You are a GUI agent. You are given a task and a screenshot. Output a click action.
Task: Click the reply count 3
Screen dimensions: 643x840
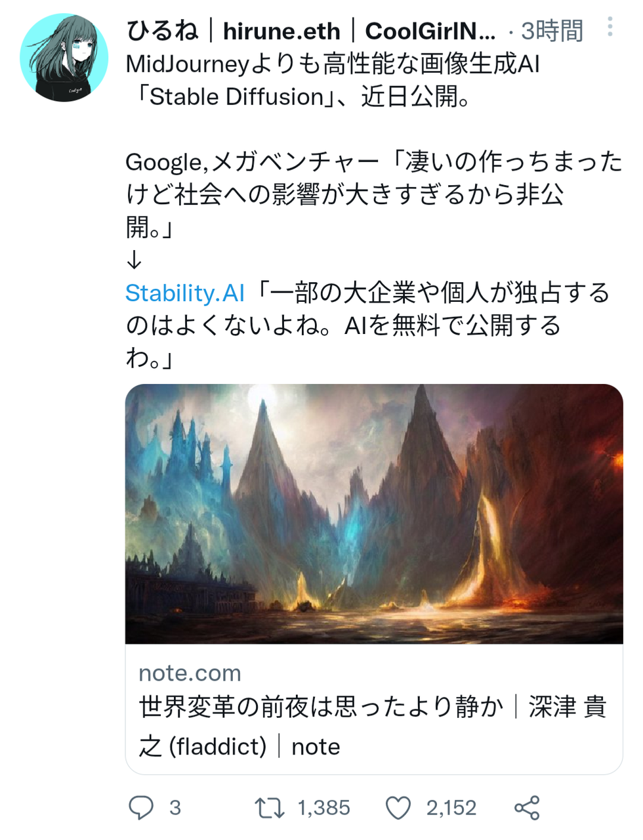pos(175,808)
